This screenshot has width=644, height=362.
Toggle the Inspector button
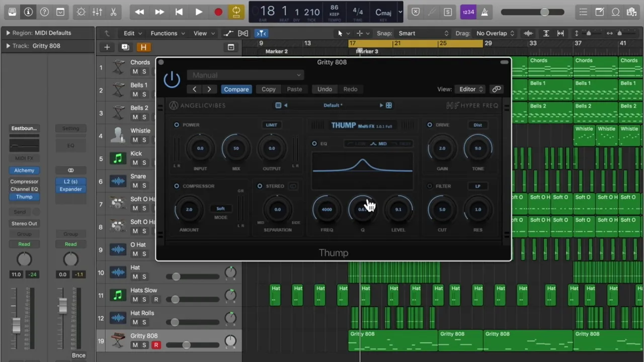click(28, 12)
